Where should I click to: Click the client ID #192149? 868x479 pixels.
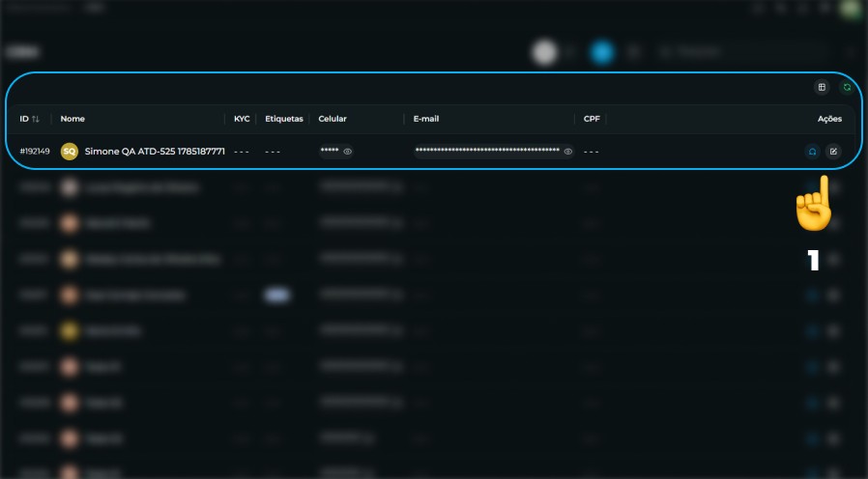(x=35, y=152)
